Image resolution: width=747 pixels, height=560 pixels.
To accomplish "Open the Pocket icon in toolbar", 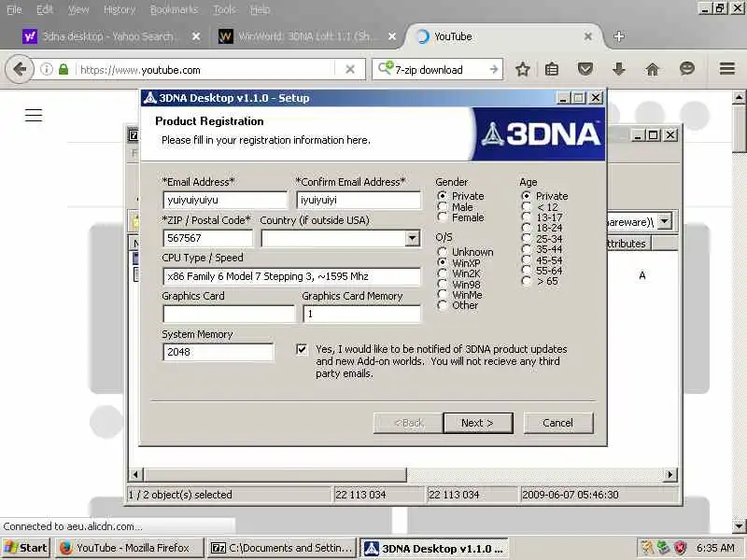I will 585,69.
